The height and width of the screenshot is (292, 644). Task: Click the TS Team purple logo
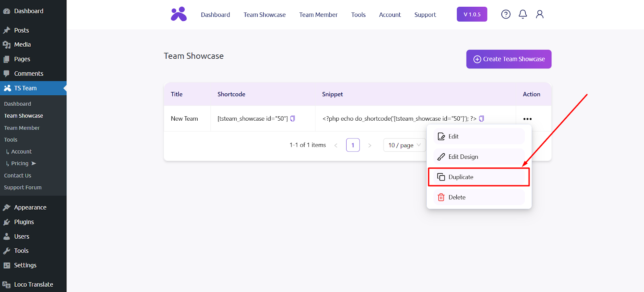pos(179,14)
